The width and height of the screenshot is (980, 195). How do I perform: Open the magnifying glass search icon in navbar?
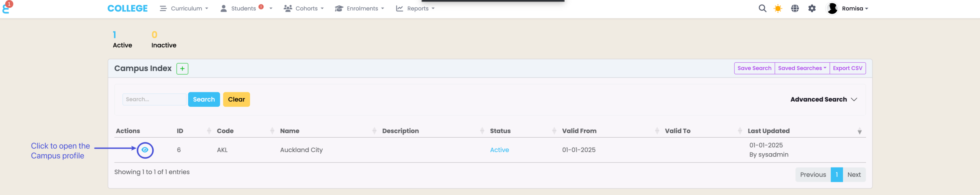tap(762, 8)
